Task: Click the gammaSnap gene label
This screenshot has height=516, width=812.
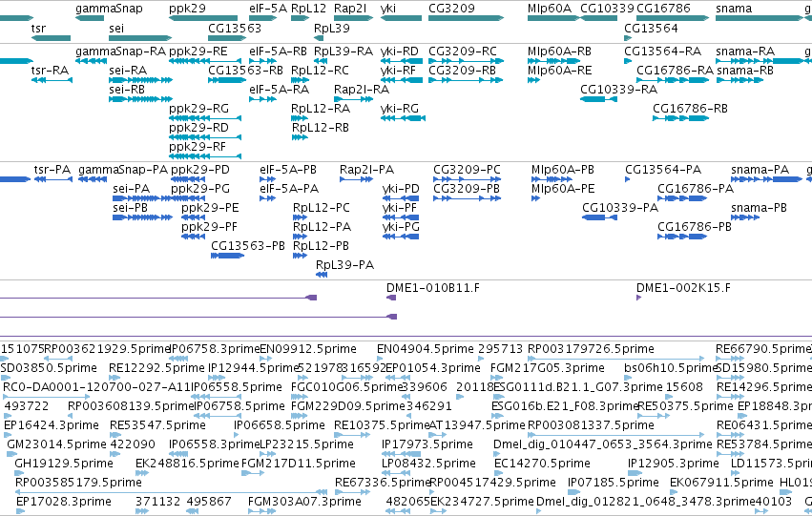Action: click(x=109, y=9)
